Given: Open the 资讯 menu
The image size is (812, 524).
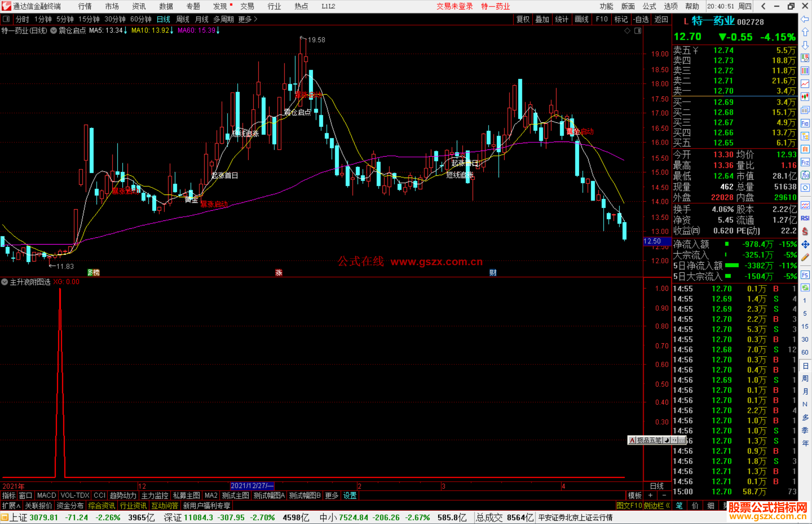Looking at the screenshot, I should click(x=139, y=6).
